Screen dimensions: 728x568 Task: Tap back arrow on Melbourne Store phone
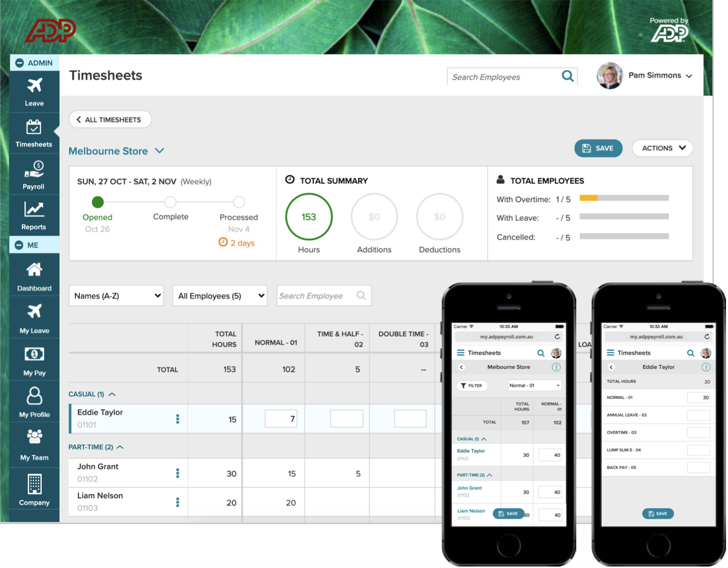point(462,367)
